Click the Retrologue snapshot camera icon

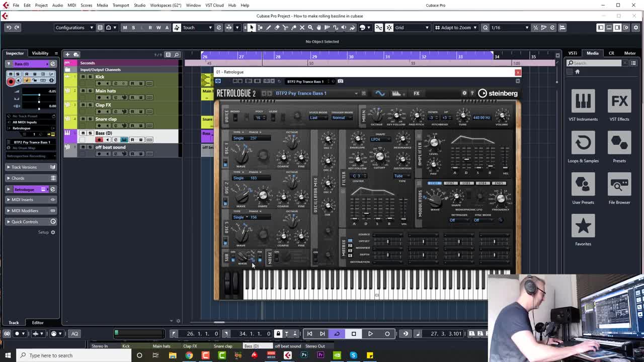coord(341,81)
